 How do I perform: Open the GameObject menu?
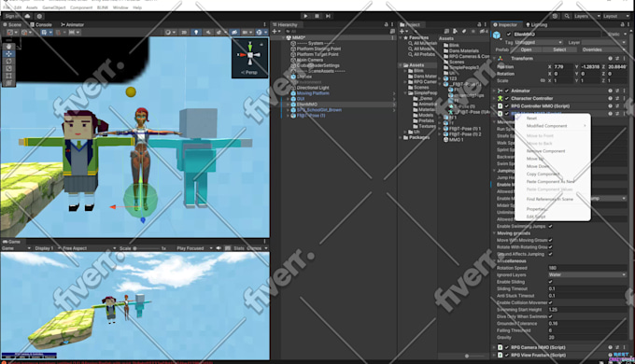click(x=54, y=7)
